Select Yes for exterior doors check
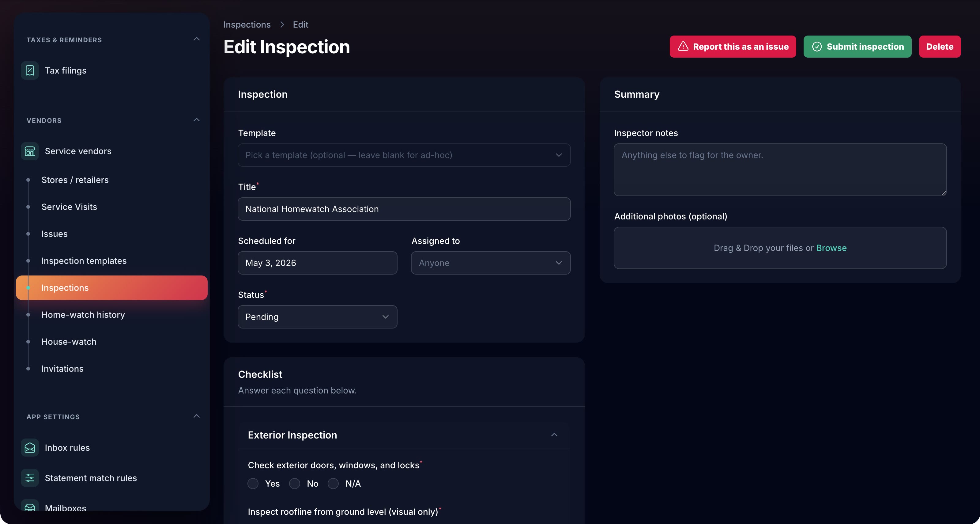 pyautogui.click(x=253, y=483)
